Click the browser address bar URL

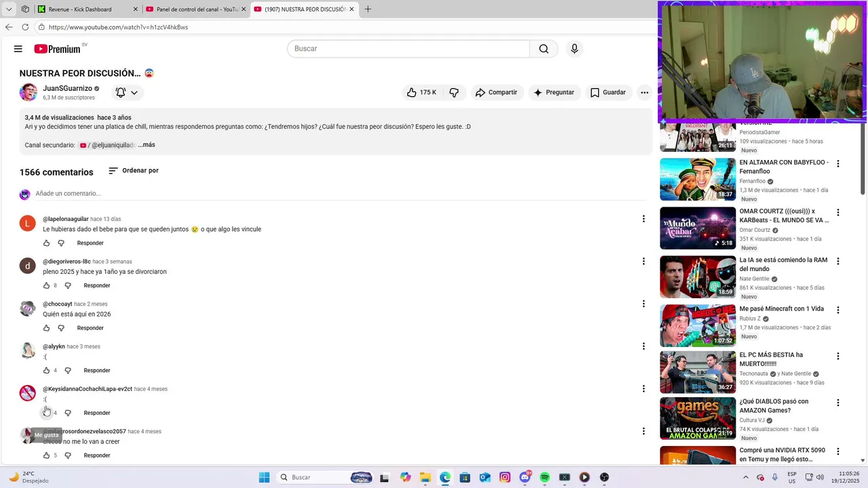coord(118,27)
